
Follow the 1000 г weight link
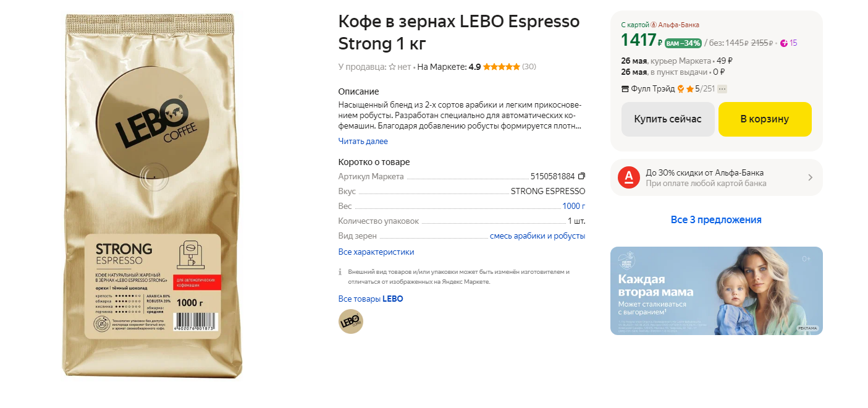pos(573,206)
